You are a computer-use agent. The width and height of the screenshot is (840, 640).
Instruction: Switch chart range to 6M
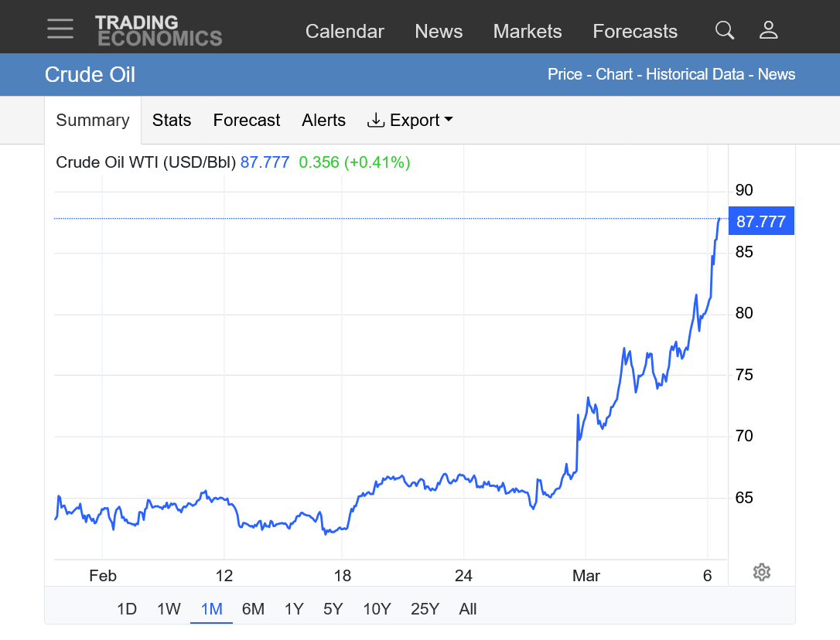click(x=253, y=609)
